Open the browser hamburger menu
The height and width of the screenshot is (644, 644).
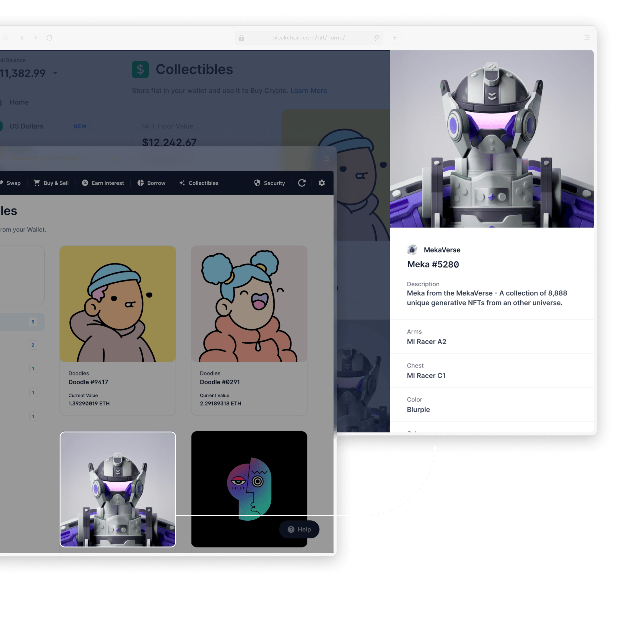click(587, 38)
